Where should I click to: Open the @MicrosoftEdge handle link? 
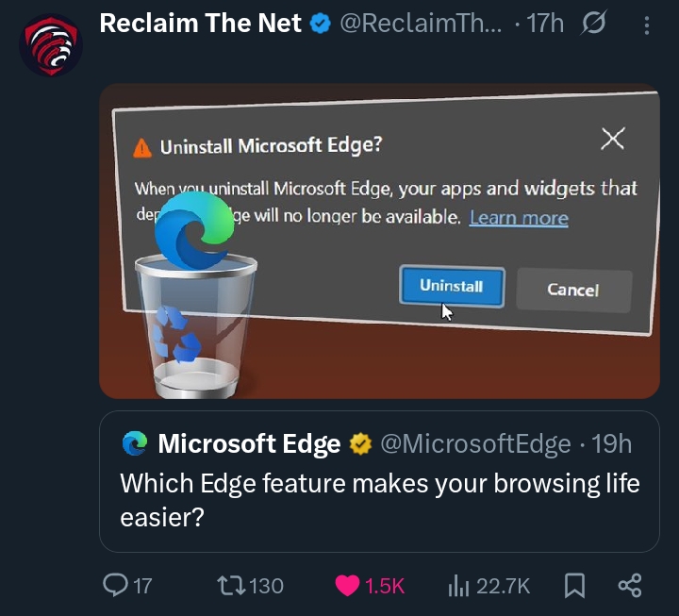[x=474, y=443]
